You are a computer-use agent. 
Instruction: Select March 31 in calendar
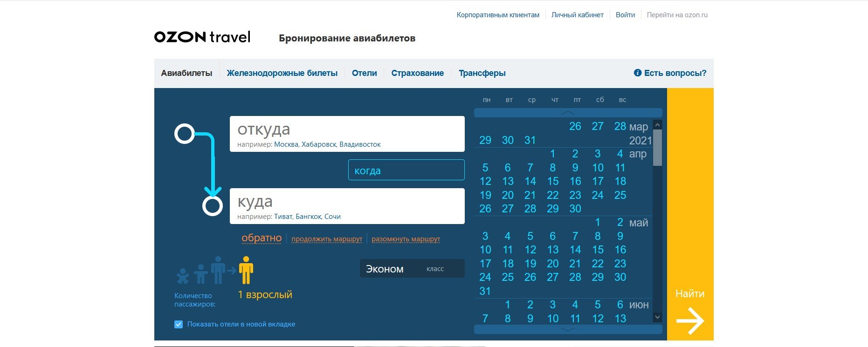click(x=530, y=140)
